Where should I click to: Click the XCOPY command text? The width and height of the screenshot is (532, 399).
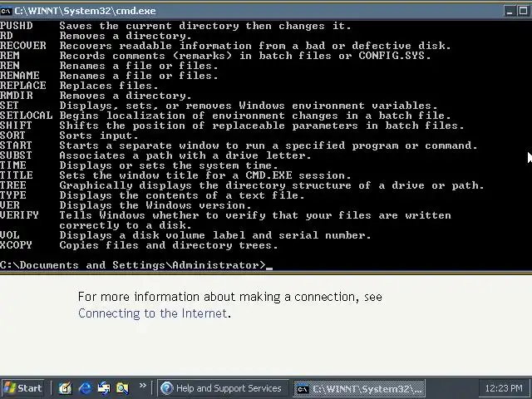[16, 245]
